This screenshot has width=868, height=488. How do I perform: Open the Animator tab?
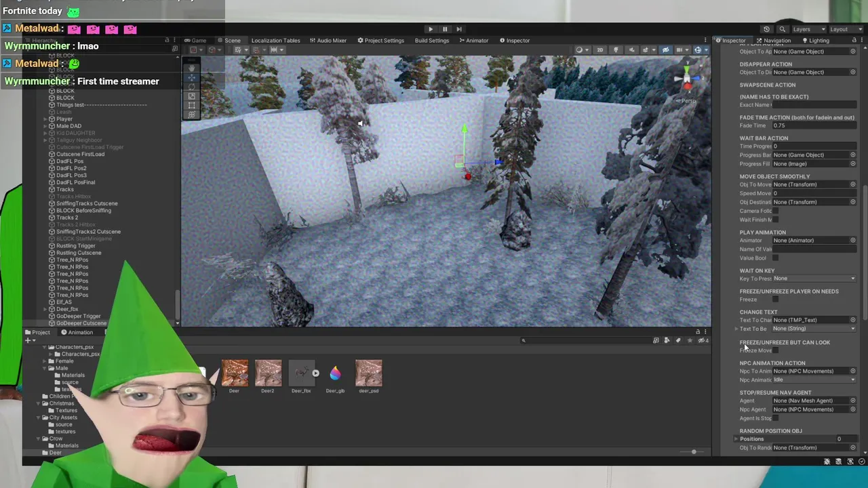pos(473,41)
